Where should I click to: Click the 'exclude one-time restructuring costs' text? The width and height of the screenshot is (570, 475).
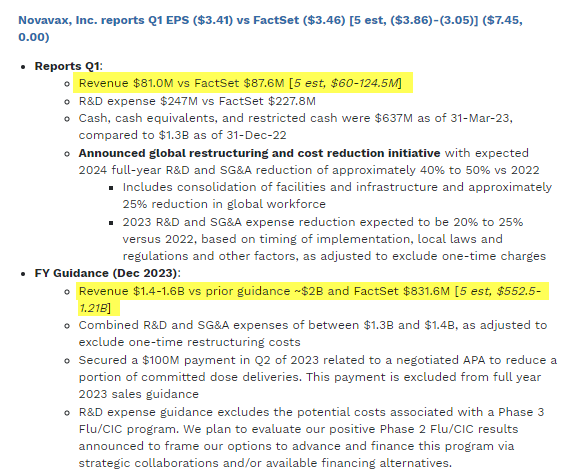pyautogui.click(x=189, y=342)
